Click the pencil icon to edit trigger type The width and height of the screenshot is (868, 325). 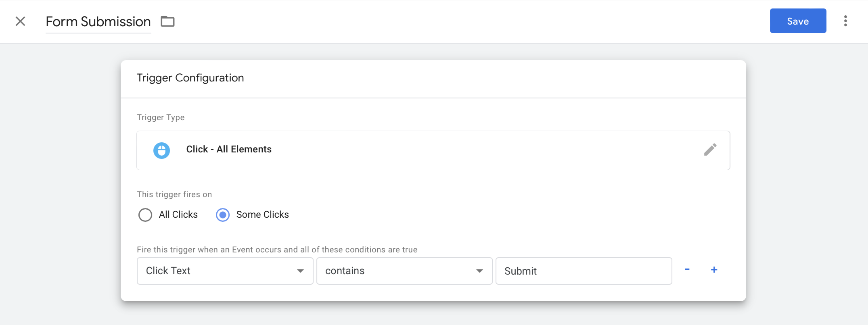pyautogui.click(x=711, y=150)
